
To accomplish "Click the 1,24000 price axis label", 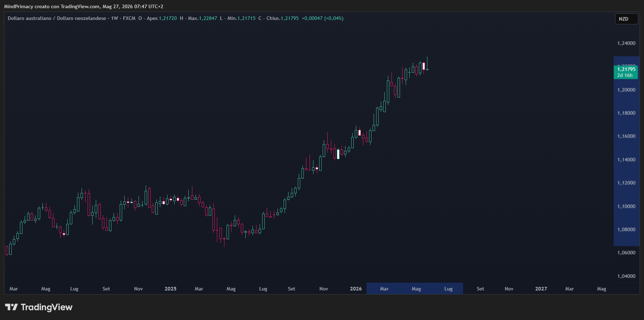I will 626,43.
